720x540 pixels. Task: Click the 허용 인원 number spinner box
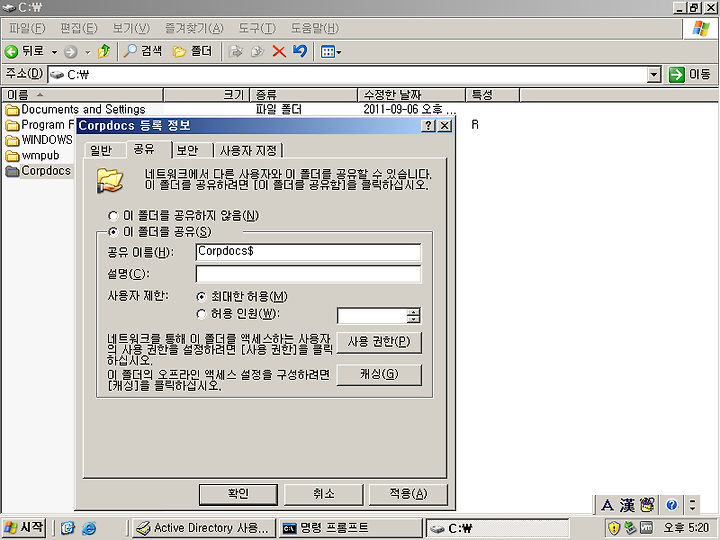click(x=372, y=315)
